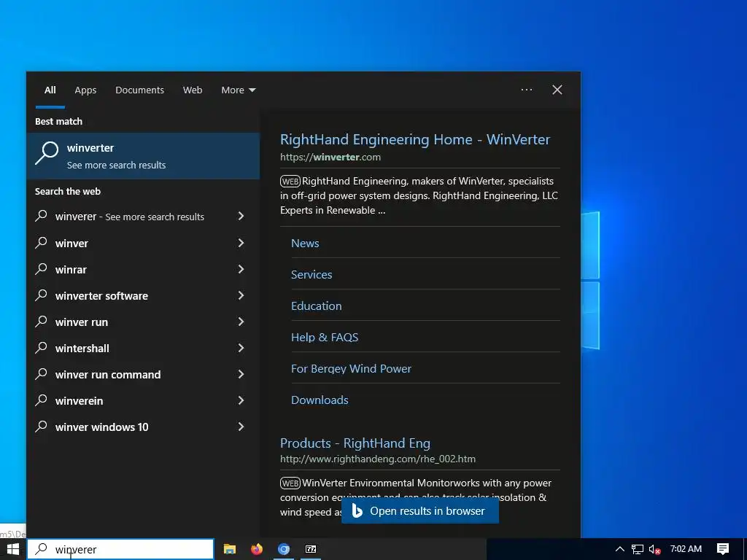Select winverer see more search results
The image size is (747, 560).
pyautogui.click(x=130, y=217)
